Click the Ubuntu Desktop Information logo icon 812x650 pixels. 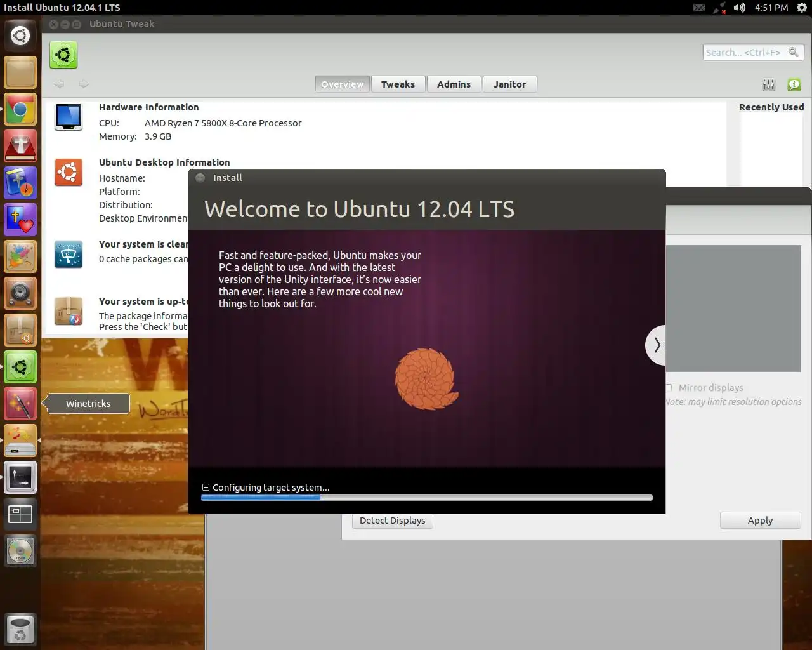click(x=69, y=173)
